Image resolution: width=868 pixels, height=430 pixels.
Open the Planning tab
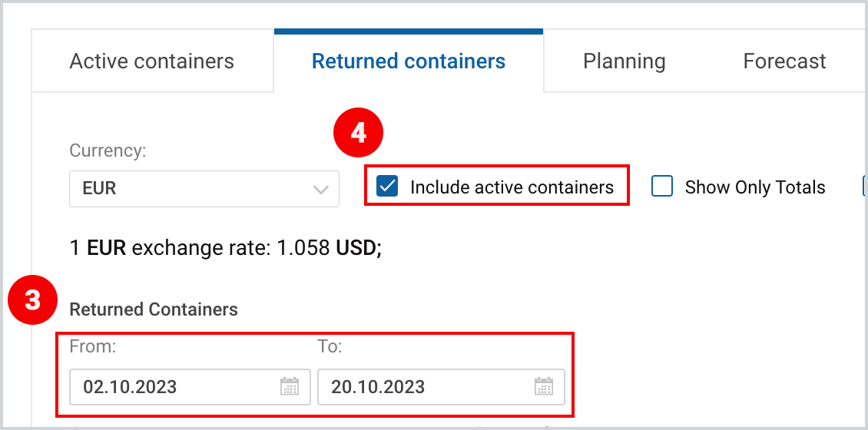624,61
